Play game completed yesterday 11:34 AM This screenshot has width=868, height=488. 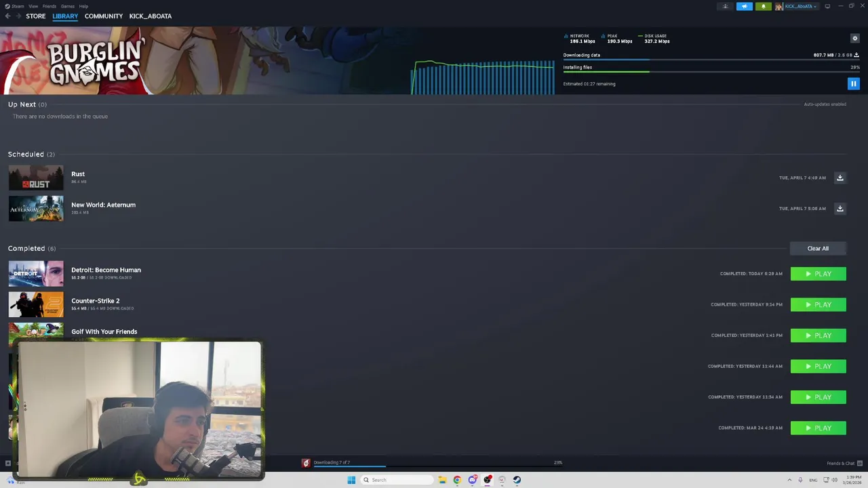tap(818, 397)
